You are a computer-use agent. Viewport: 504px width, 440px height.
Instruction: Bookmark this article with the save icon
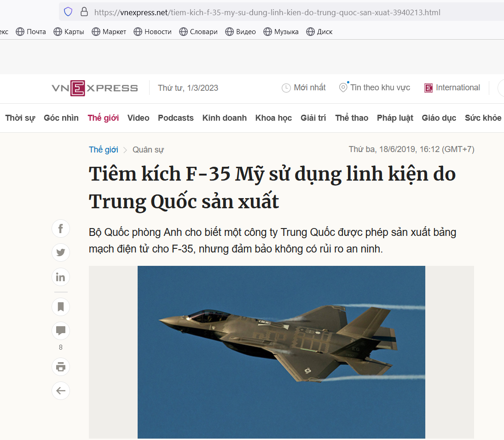pyautogui.click(x=60, y=307)
